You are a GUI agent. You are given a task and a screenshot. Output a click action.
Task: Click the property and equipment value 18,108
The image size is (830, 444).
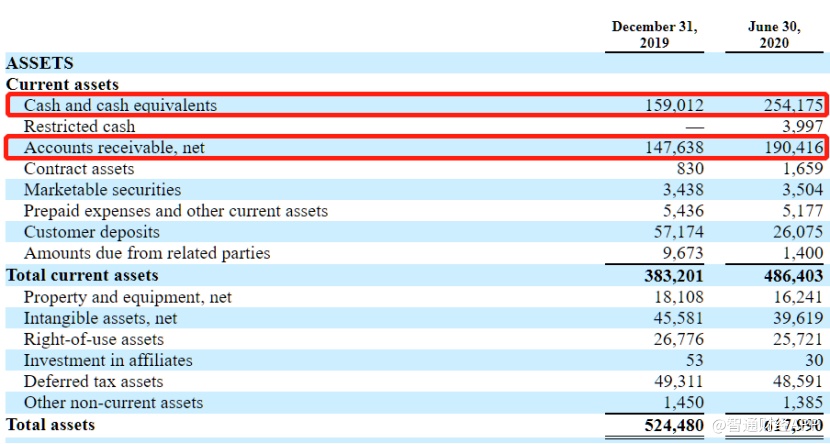[x=679, y=297]
